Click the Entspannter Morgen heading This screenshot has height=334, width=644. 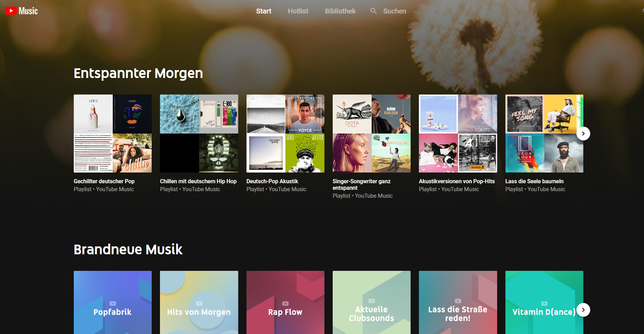click(138, 73)
